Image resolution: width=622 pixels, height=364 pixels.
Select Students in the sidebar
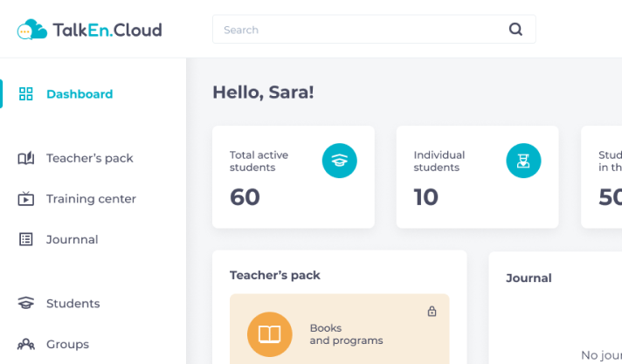[x=73, y=304]
